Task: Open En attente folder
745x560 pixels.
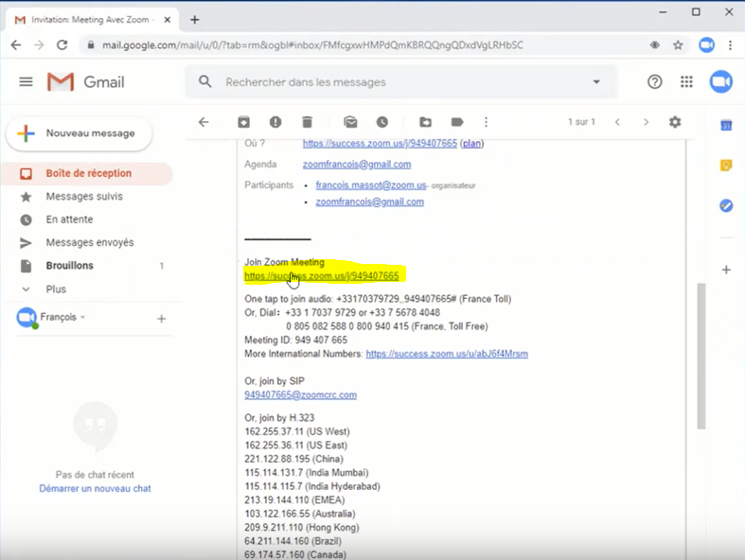Action: click(x=69, y=219)
